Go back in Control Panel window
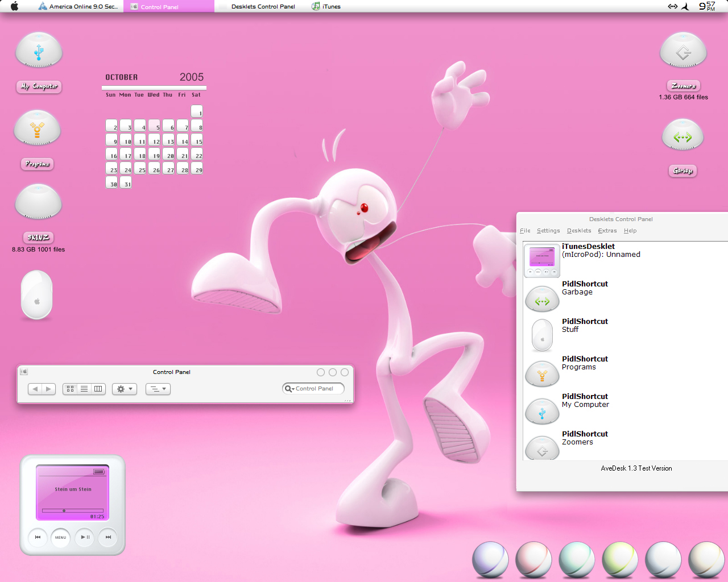 point(35,389)
